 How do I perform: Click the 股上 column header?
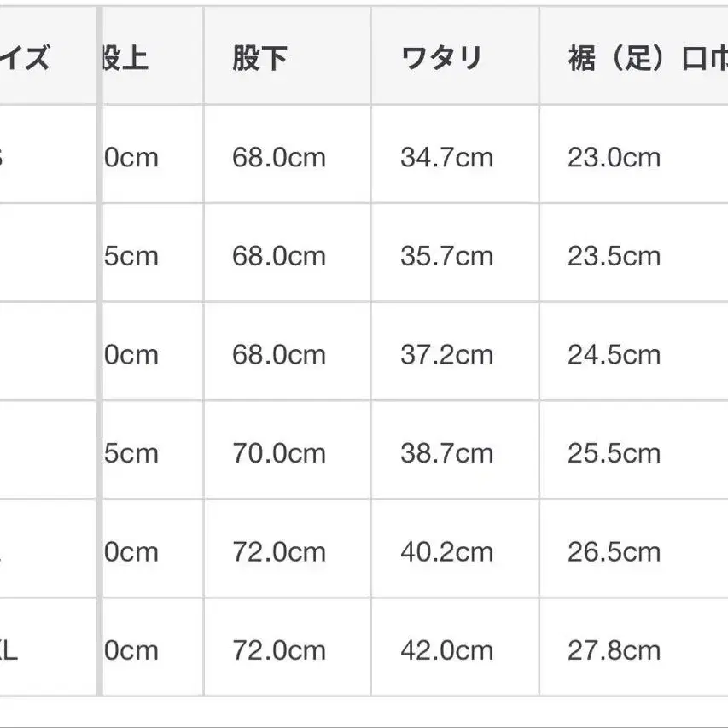[x=125, y=59]
